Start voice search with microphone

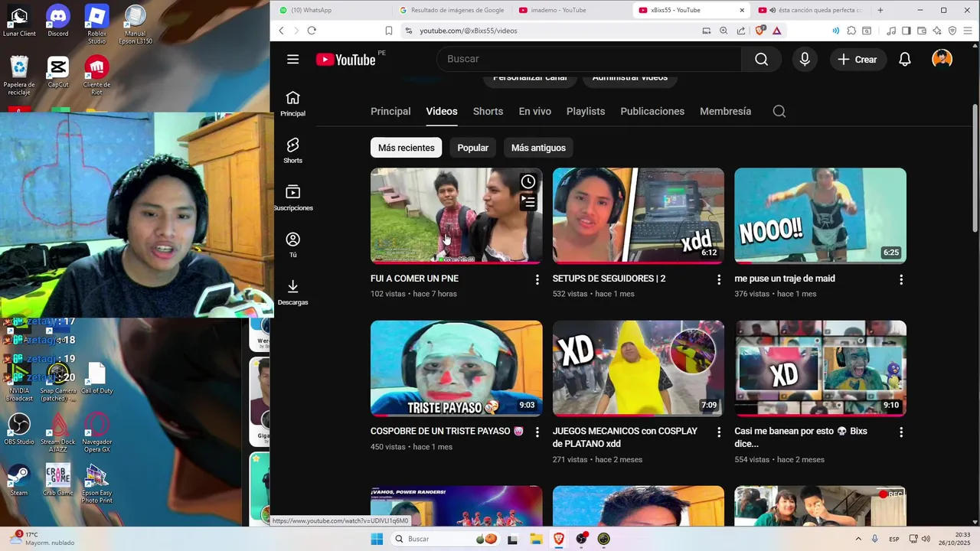click(805, 59)
